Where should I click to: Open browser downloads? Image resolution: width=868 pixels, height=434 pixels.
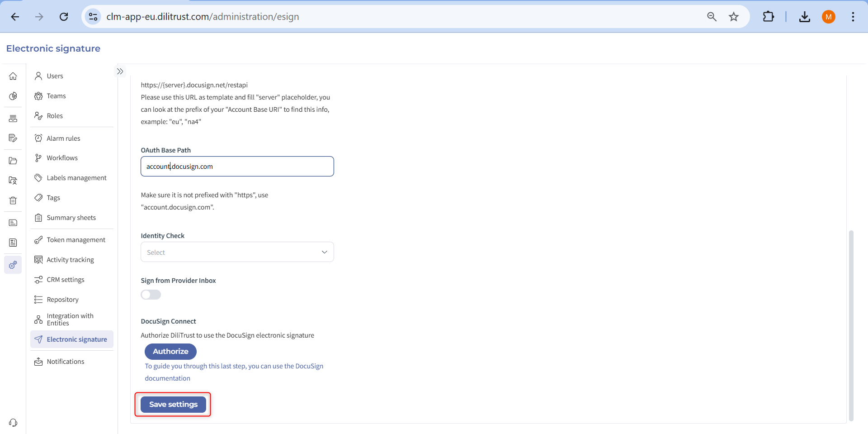coord(805,17)
